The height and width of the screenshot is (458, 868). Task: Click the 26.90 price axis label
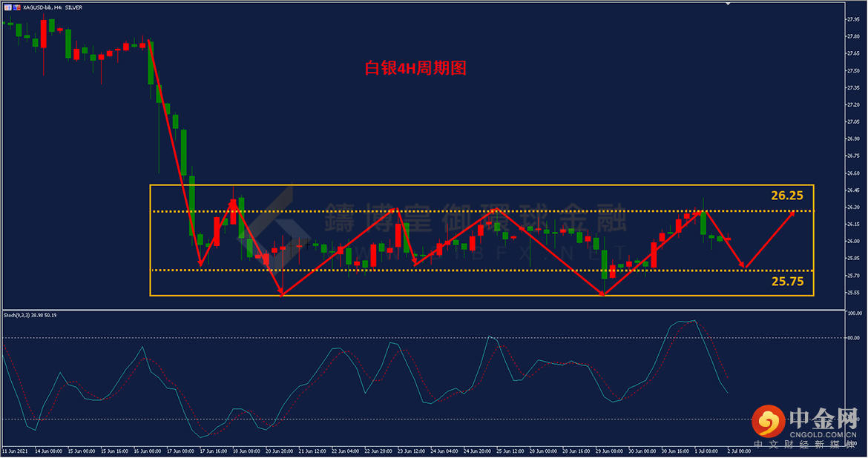coord(853,139)
